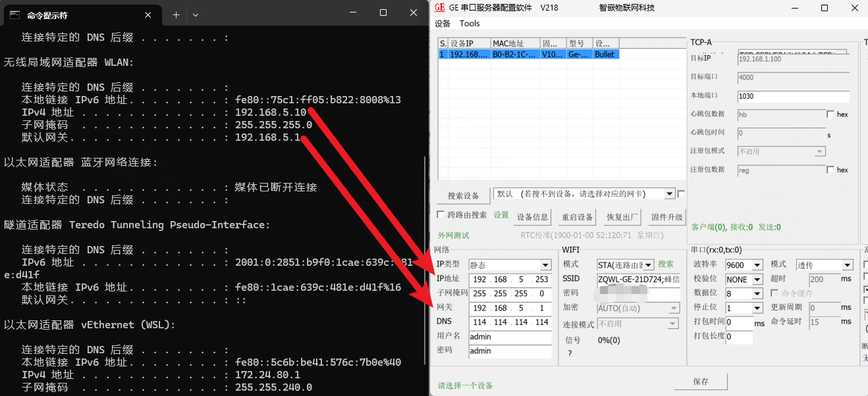
Task: Open terminal profile list chevron next to plus
Action: (196, 14)
